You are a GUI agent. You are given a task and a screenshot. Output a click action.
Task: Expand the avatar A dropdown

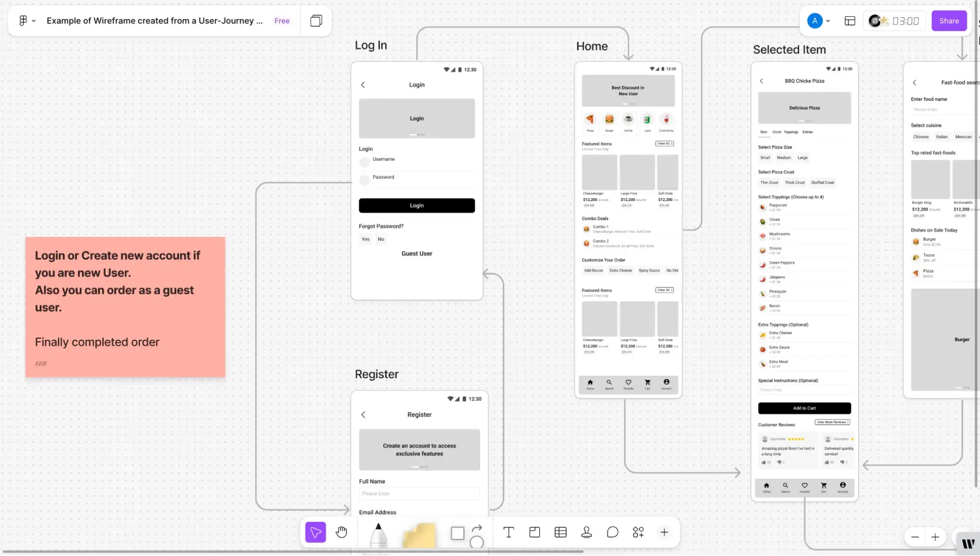[828, 21]
